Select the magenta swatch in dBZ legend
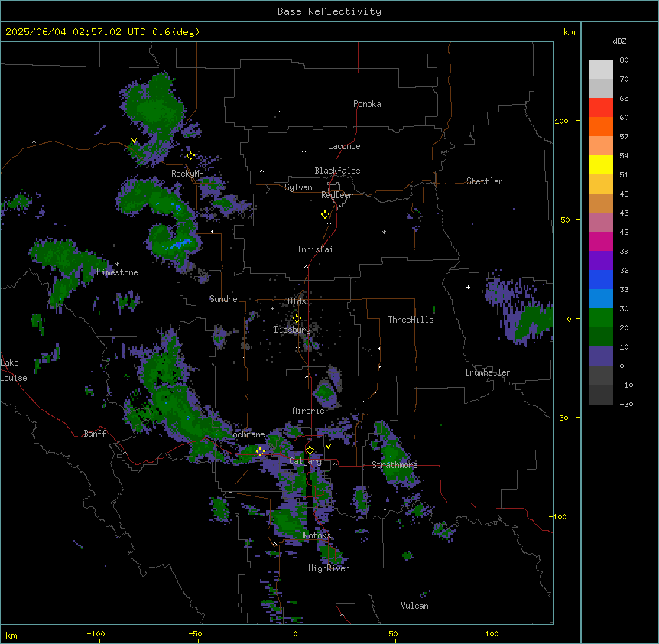The width and height of the screenshot is (659, 644). click(x=601, y=241)
